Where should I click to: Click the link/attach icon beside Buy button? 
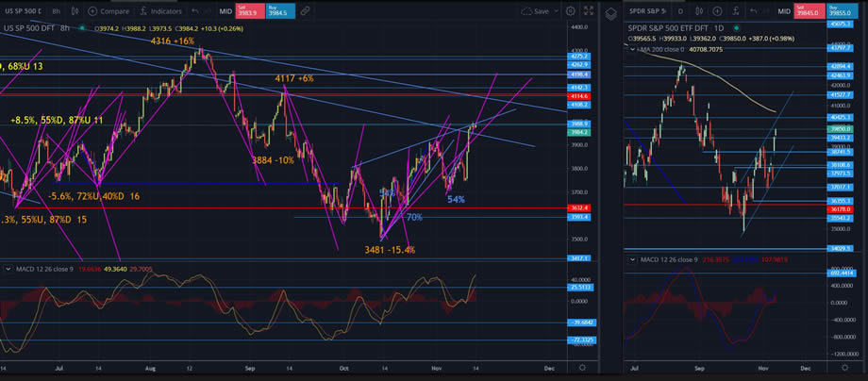pos(306,11)
